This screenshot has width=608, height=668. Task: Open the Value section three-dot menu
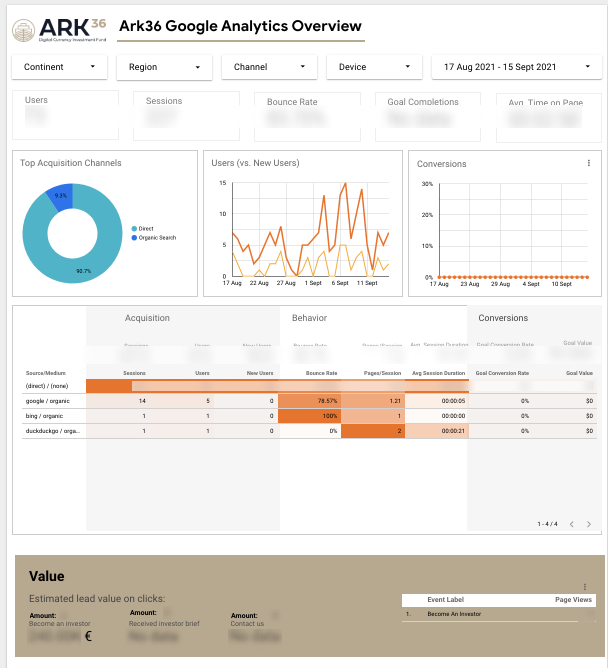pyautogui.click(x=585, y=587)
